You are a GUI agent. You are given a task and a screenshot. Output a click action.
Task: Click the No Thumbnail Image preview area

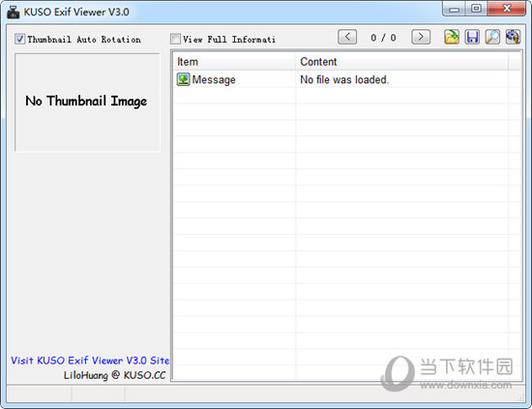(87, 102)
